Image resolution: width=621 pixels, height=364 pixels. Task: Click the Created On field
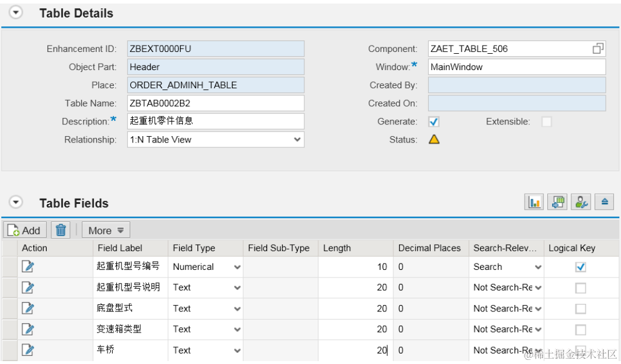tap(517, 103)
